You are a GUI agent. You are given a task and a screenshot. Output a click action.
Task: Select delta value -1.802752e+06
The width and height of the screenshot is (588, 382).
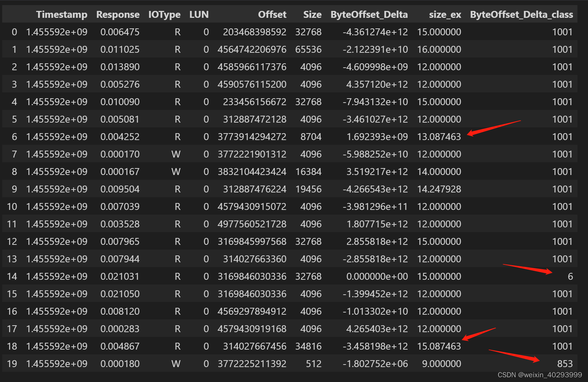pyautogui.click(x=375, y=364)
